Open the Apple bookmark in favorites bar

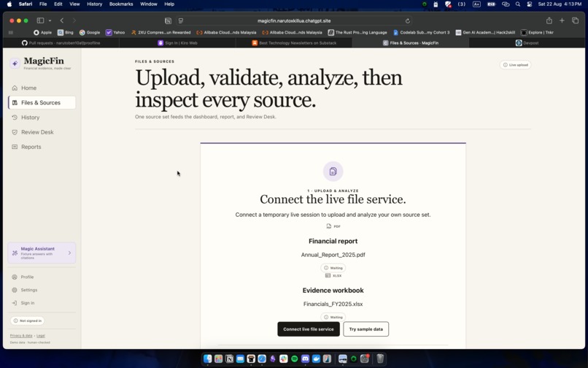(x=42, y=33)
